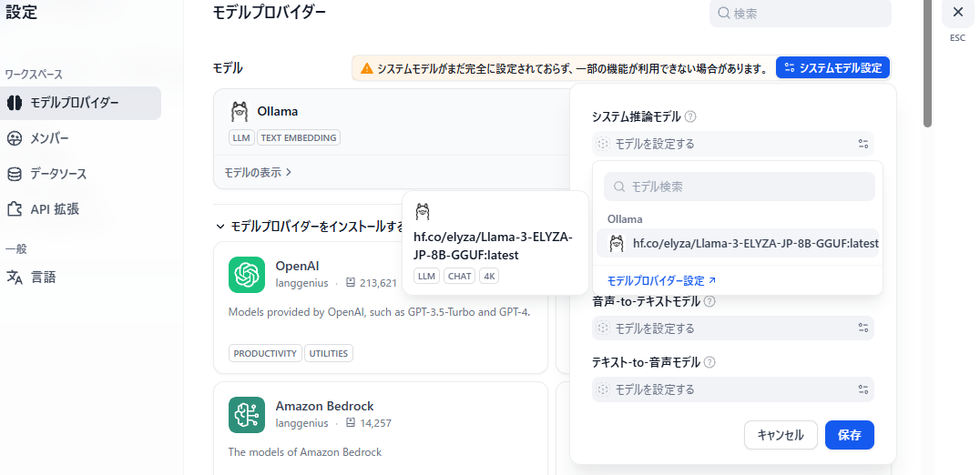Click the magnifier icon in モデル検索
The height and width of the screenshot is (475, 980).
[x=619, y=187]
